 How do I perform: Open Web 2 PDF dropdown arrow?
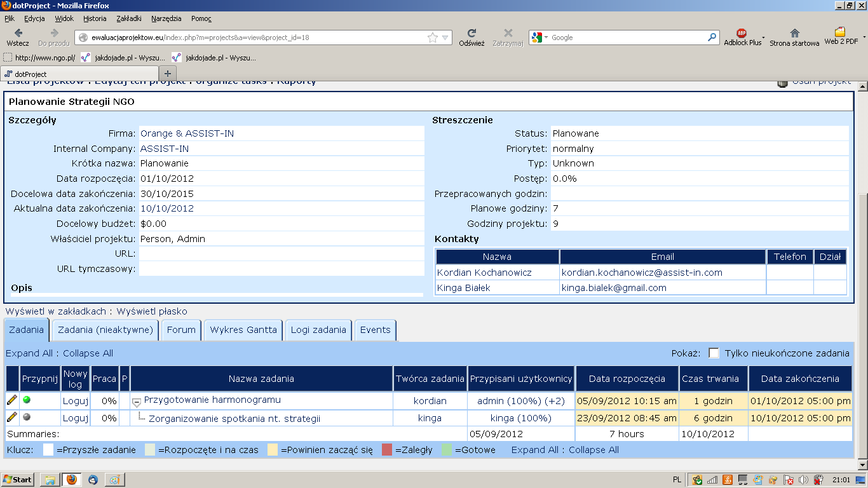pos(865,37)
